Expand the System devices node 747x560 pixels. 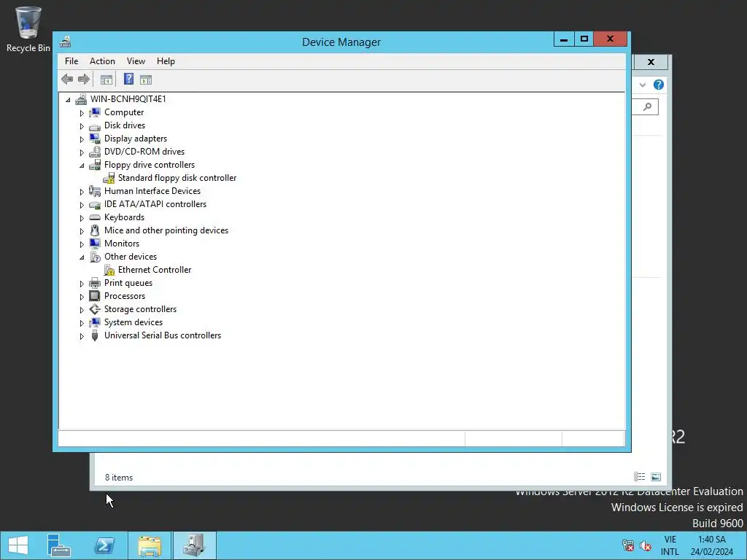[x=82, y=323]
